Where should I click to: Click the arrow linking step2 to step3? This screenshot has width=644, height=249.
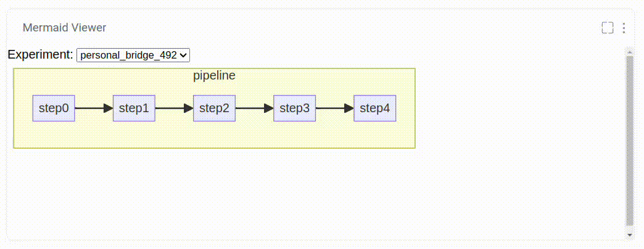(254, 108)
